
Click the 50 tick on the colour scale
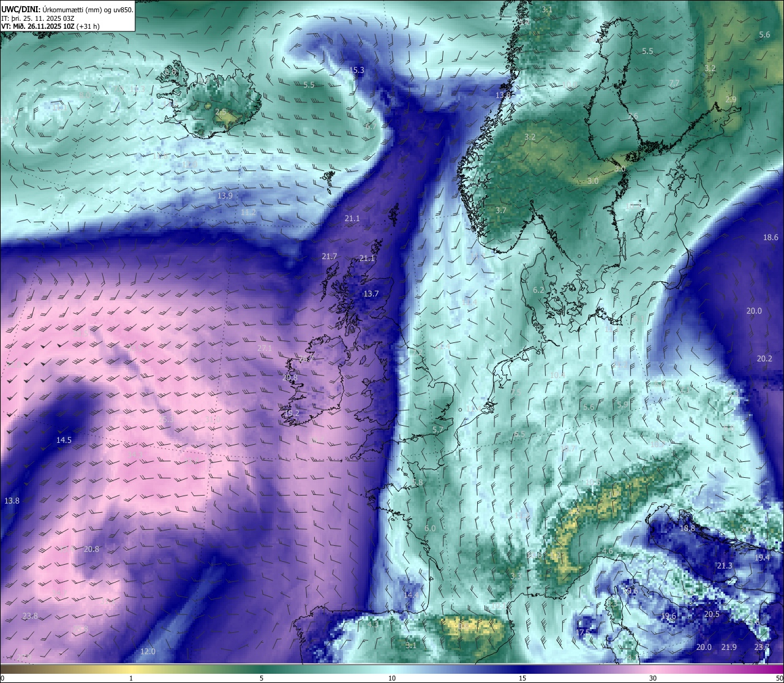tap(779, 678)
